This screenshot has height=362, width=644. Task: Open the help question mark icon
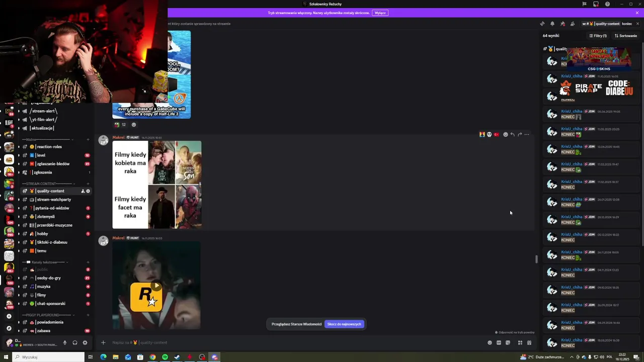tap(607, 4)
